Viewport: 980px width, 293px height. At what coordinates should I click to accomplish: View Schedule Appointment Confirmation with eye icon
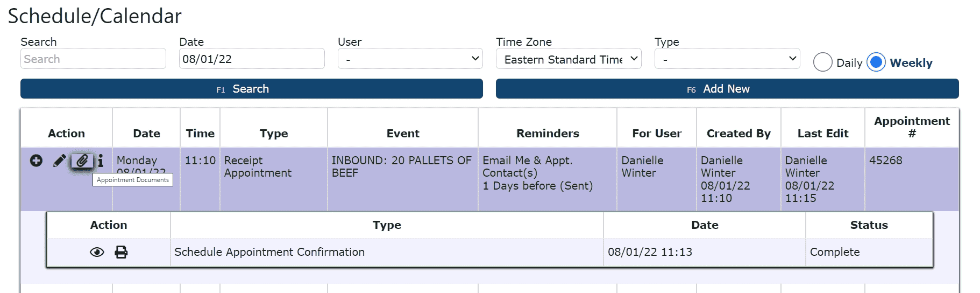click(x=97, y=252)
